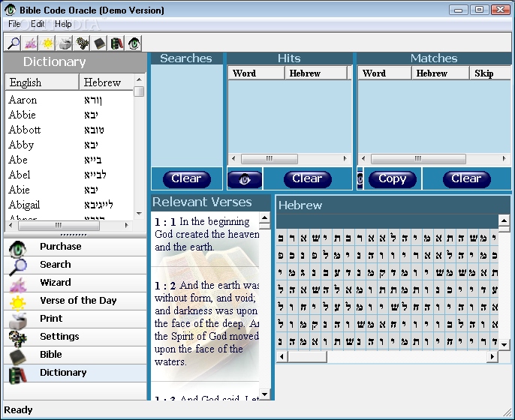Click the Hits horizontal scrollbar thumb
This screenshot has height=420, width=515.
[270, 159]
